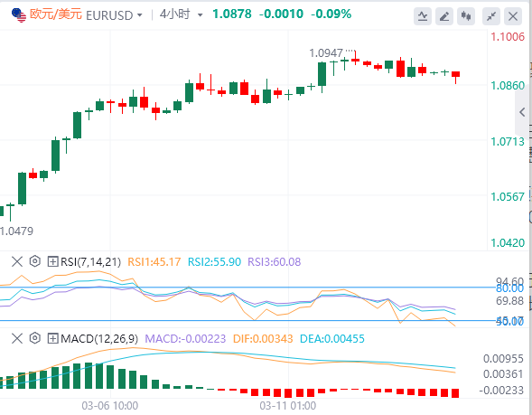Open the 4小时 timeframe dropdown

pyautogui.click(x=200, y=15)
